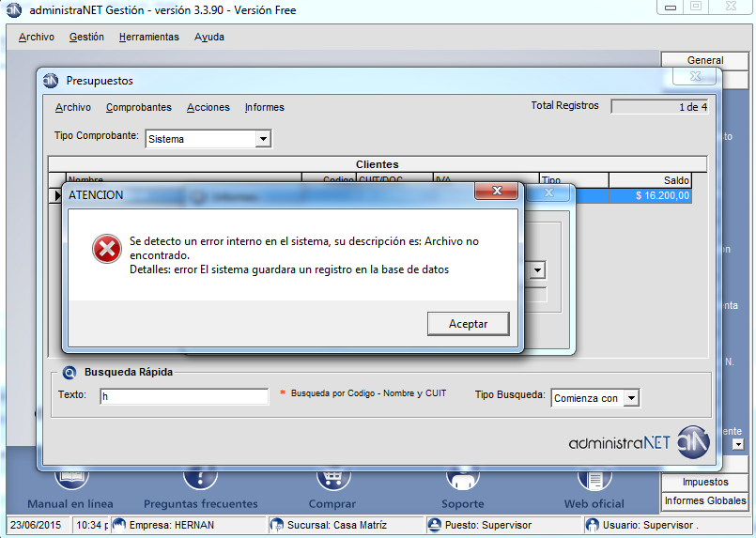The height and width of the screenshot is (538, 756).
Task: Click Sucursal: Casa Matríz status text
Action: 336,525
